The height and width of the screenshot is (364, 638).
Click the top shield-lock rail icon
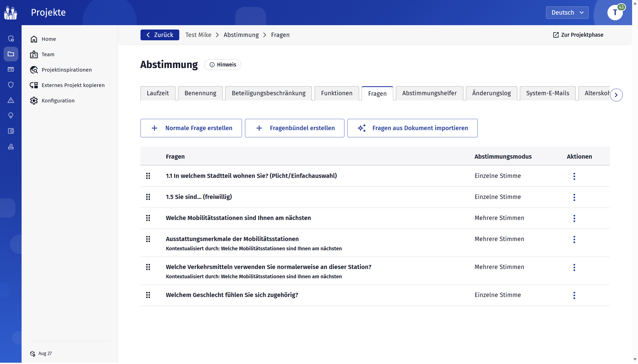[11, 39]
